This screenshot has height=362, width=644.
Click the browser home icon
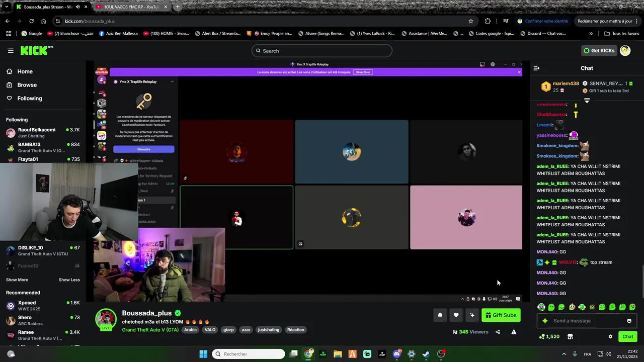(x=43, y=21)
